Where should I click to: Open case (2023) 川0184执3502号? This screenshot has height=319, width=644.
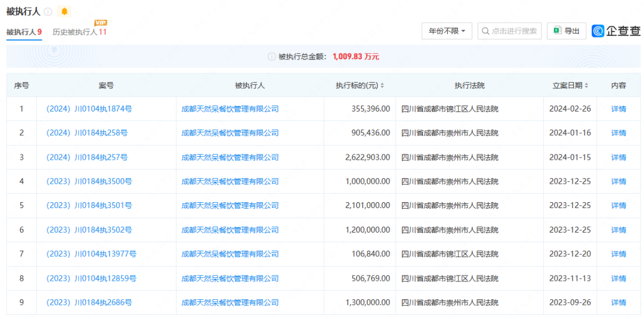tap(89, 230)
